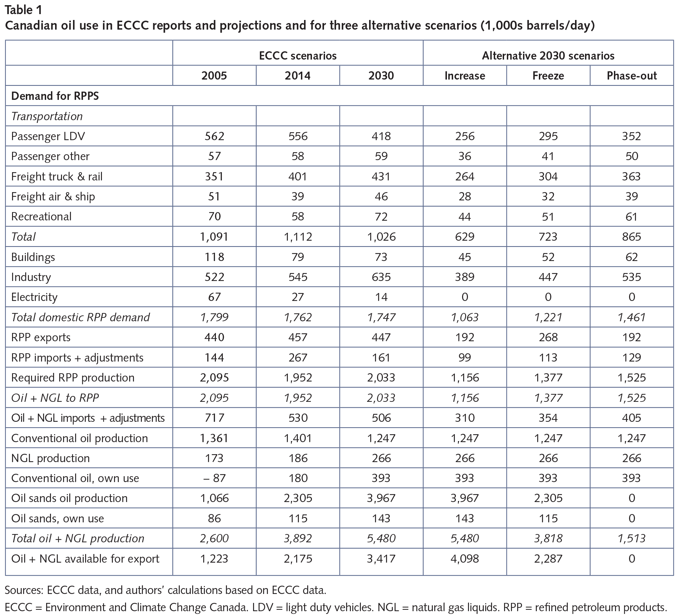Click the "RPP exports" row label

pyautogui.click(x=41, y=337)
